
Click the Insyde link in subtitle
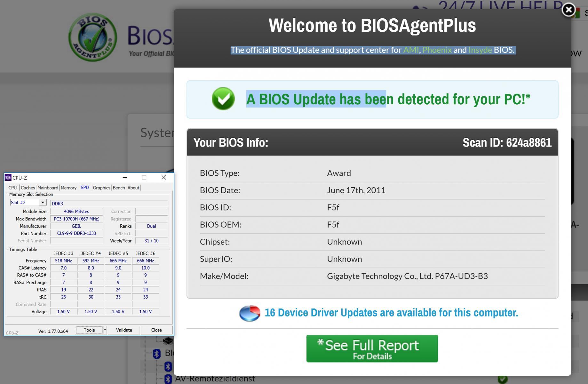point(480,50)
